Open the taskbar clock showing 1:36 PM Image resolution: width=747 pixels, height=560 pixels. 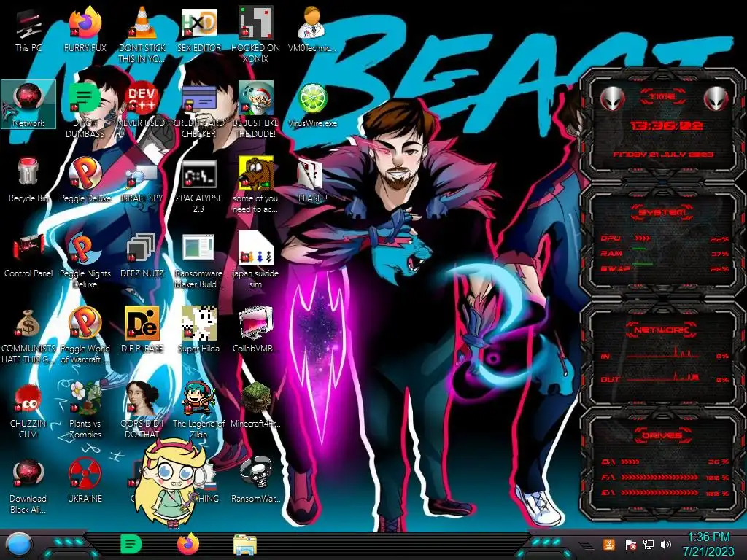pyautogui.click(x=709, y=544)
